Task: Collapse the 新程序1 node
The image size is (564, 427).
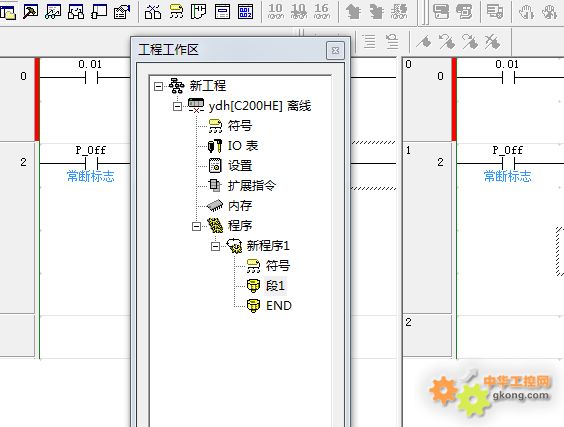Action: coord(215,246)
